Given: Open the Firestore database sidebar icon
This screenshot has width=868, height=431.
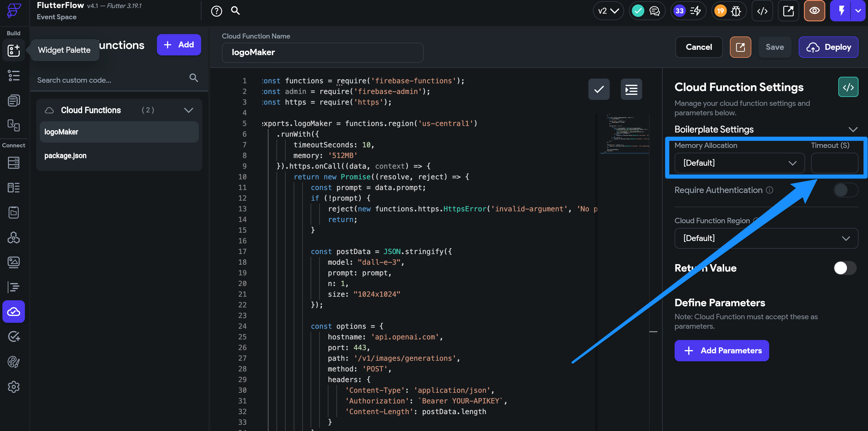Looking at the screenshot, I should pyautogui.click(x=14, y=163).
